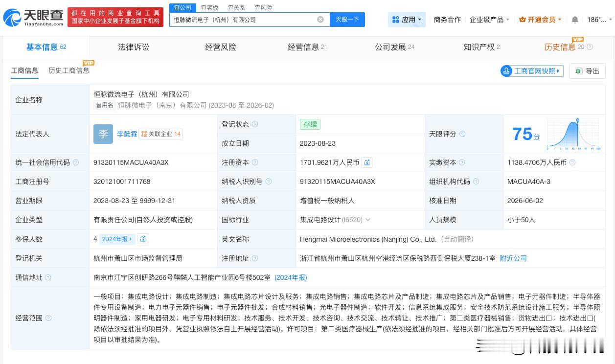The width and height of the screenshot is (615, 364).
Task: Show help for 通信地址
Action: click(48, 277)
